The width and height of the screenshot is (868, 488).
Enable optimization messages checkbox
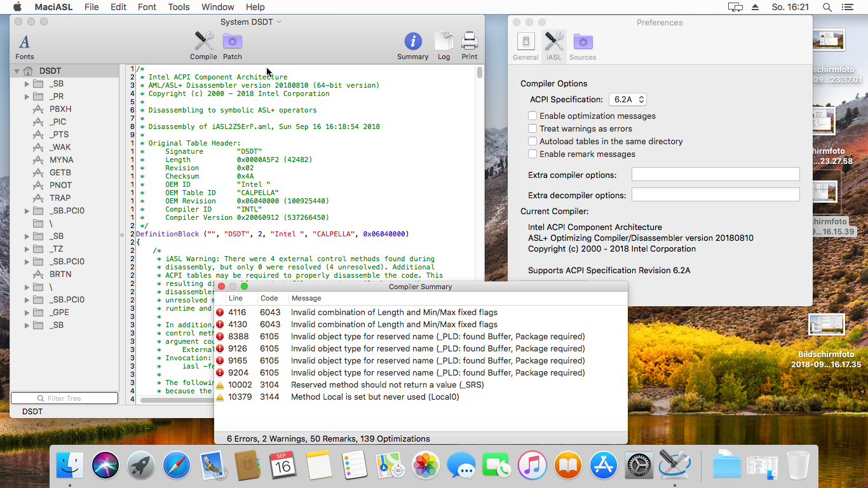[532, 116]
